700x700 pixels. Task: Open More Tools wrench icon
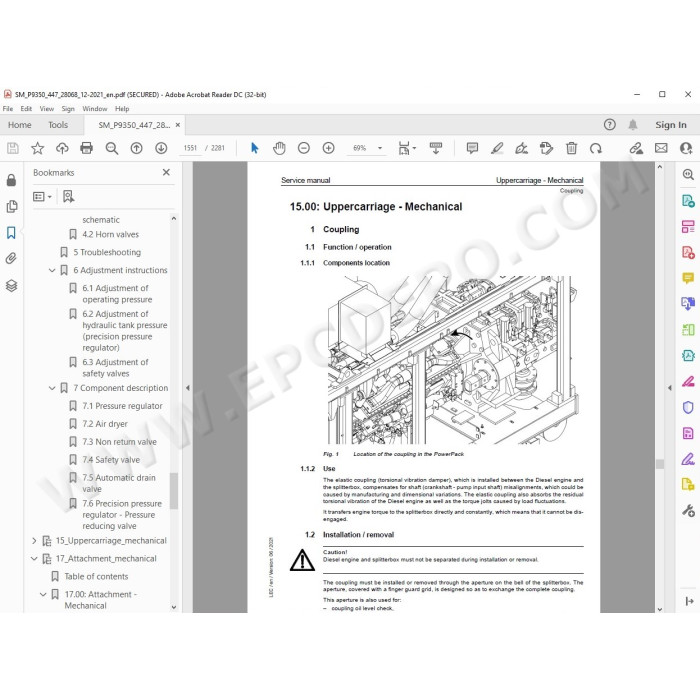click(688, 510)
